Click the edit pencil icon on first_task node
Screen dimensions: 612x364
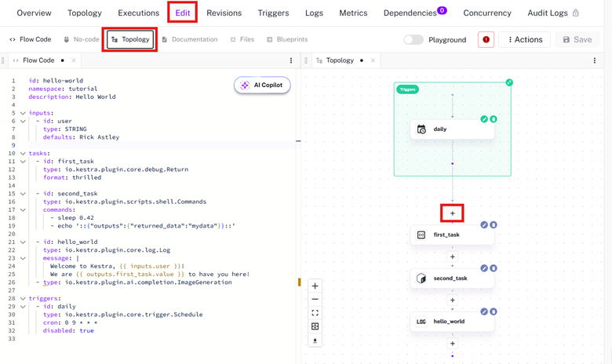pos(484,224)
